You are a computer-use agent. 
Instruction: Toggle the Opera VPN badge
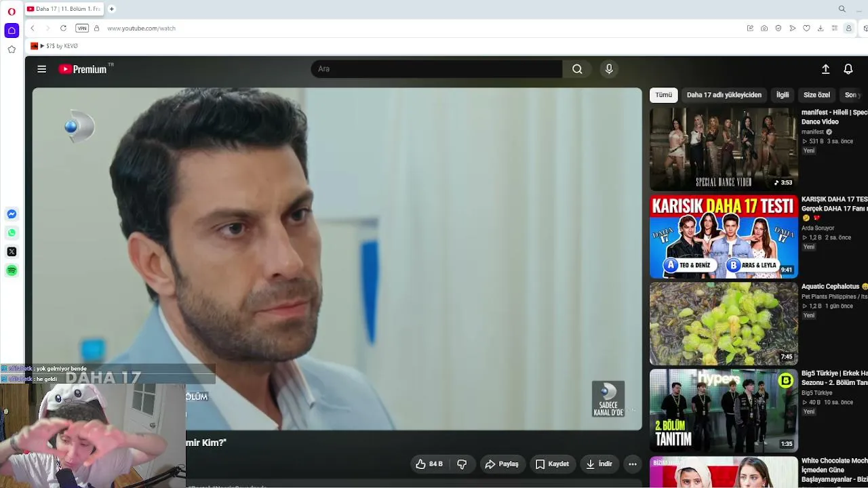[x=82, y=28]
